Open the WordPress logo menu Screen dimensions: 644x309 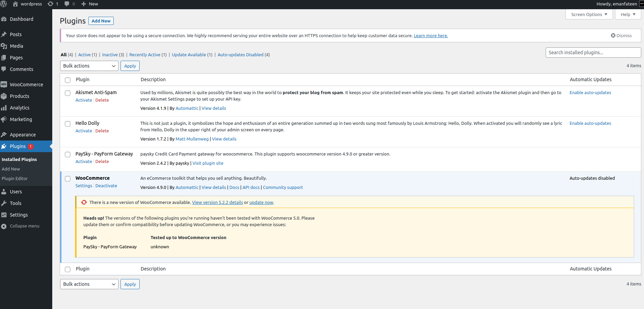click(x=4, y=4)
